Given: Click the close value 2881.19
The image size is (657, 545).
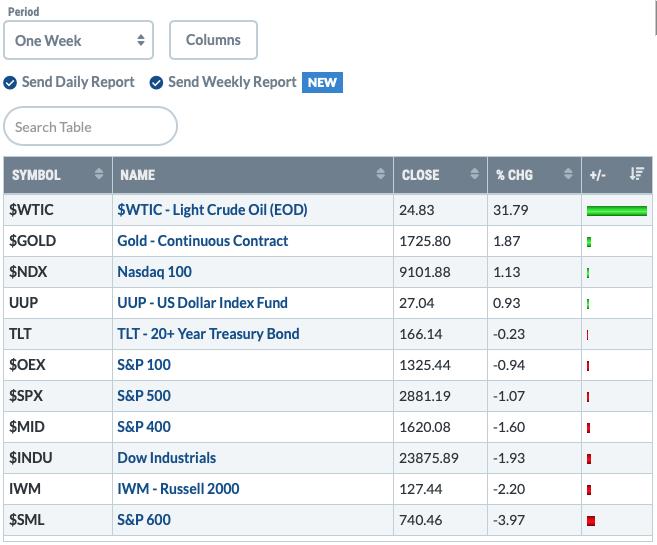Looking at the screenshot, I should pos(425,396).
